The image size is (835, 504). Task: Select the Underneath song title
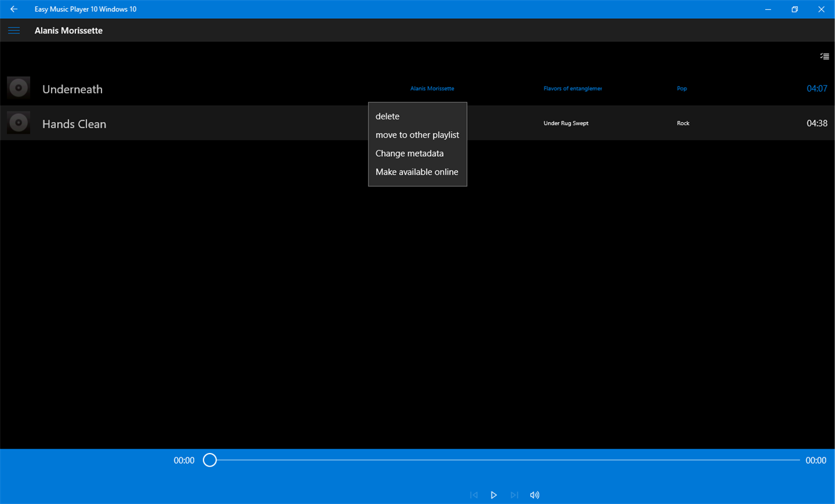[72, 89]
